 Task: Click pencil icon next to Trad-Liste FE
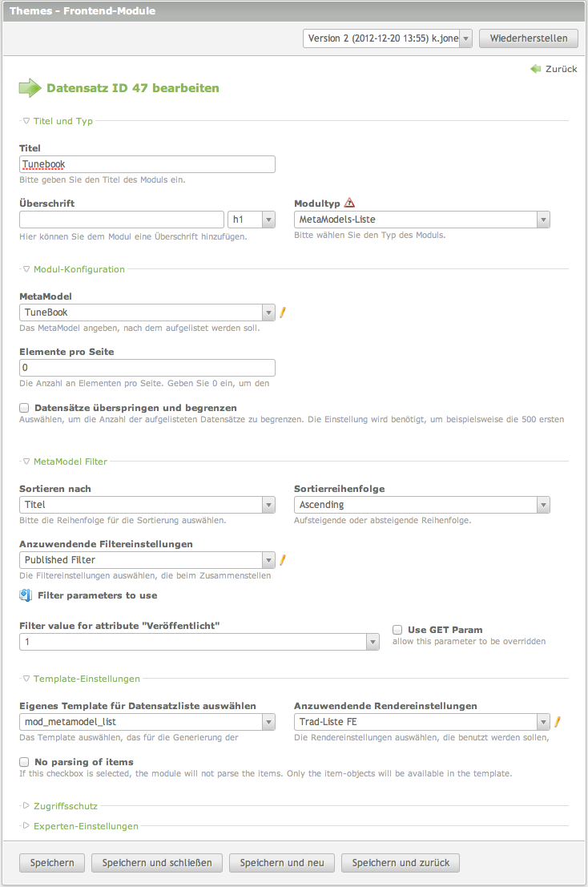click(558, 721)
